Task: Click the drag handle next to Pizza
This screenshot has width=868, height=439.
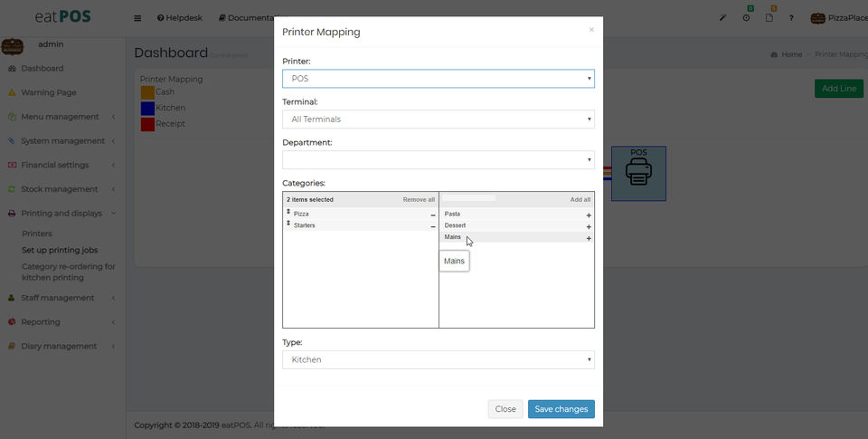Action: tap(288, 213)
